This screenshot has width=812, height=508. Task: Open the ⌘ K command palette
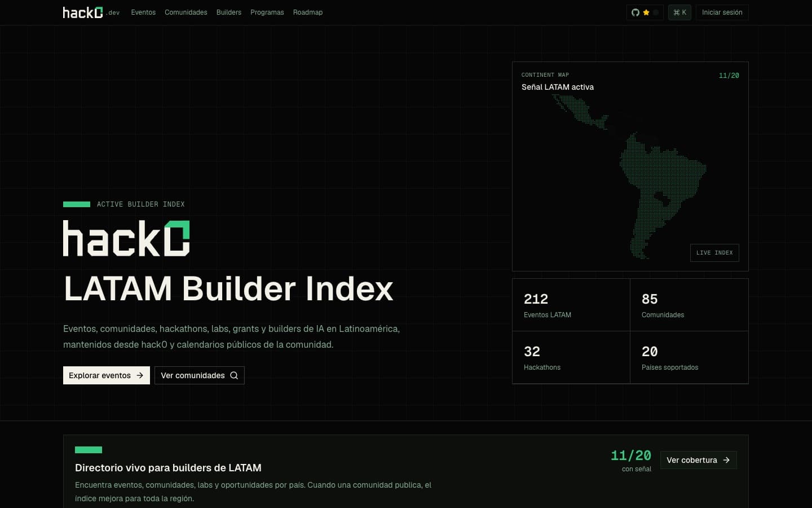(x=679, y=12)
